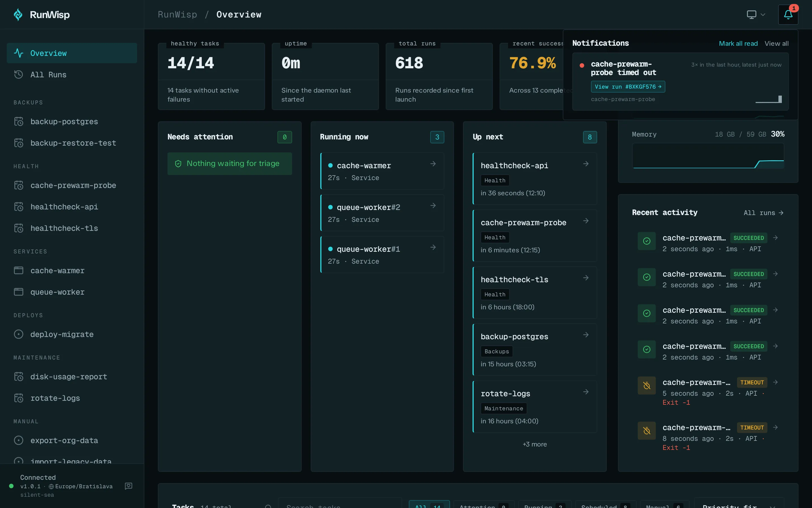Click the deploy-migrate circle icon

click(x=18, y=334)
